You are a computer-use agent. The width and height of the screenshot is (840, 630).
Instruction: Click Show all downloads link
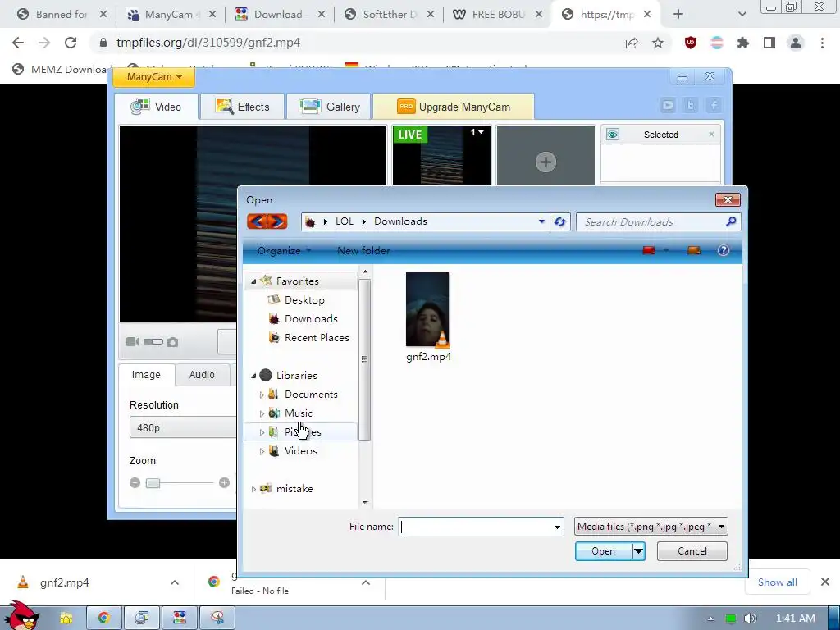pos(778,582)
